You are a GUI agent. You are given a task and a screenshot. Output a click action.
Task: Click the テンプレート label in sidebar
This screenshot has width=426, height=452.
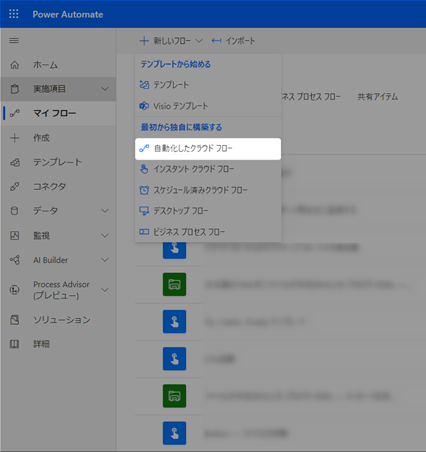(58, 162)
